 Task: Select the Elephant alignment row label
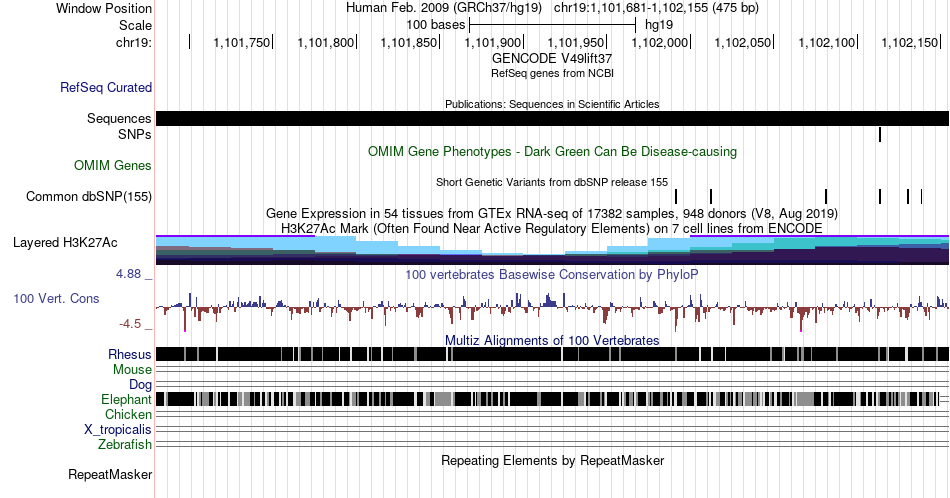[126, 399]
